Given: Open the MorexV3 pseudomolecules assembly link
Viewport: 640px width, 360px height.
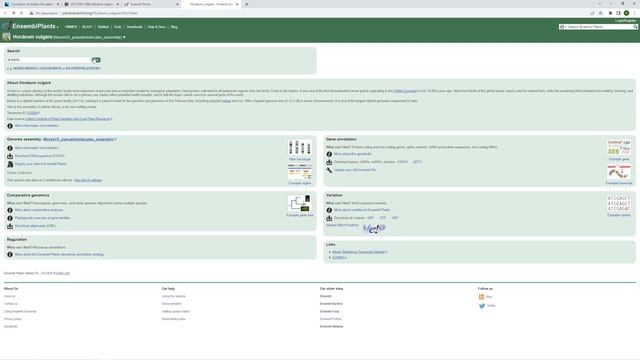Looking at the screenshot, I should point(79,139).
